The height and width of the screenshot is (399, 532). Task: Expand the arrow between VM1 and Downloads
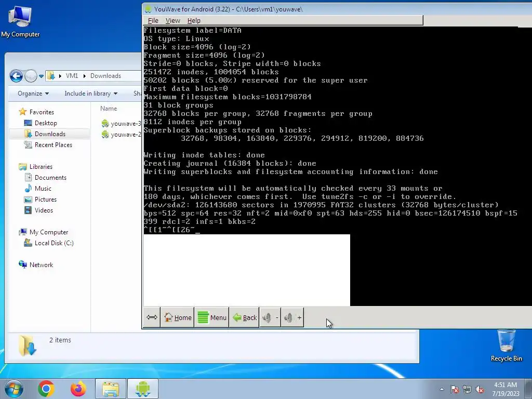pyautogui.click(x=84, y=76)
